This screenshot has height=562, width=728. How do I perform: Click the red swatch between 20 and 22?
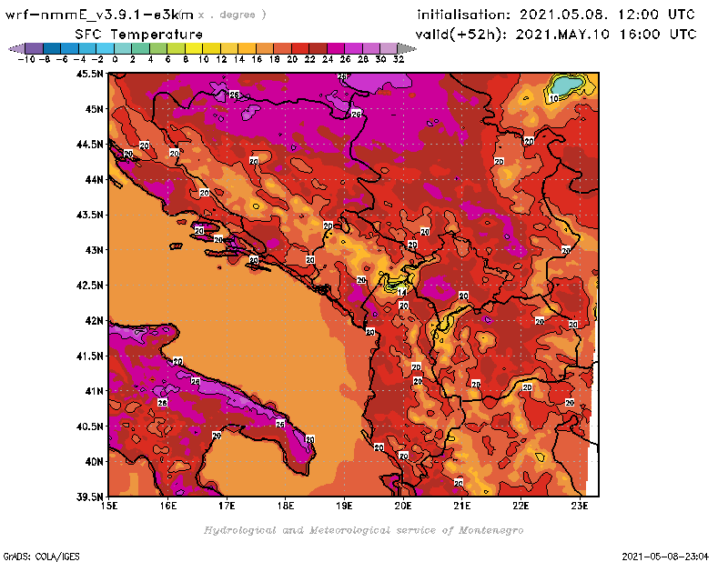tap(300, 48)
